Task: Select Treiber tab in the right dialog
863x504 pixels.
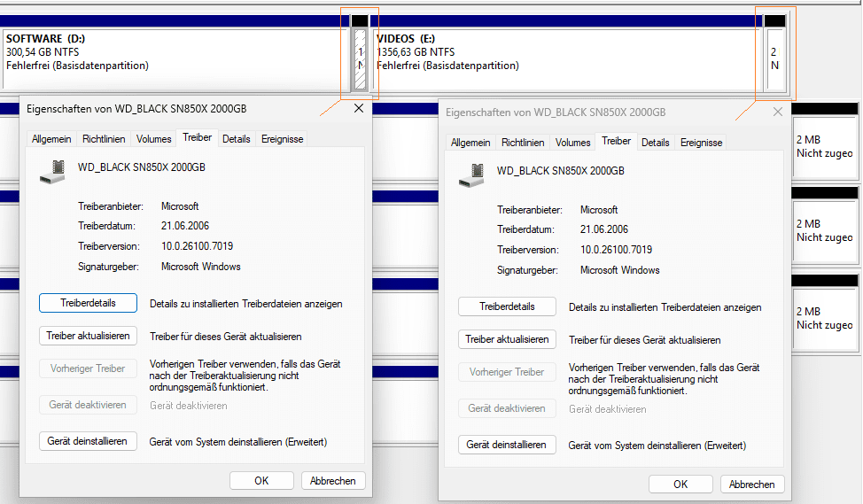Action: click(617, 141)
